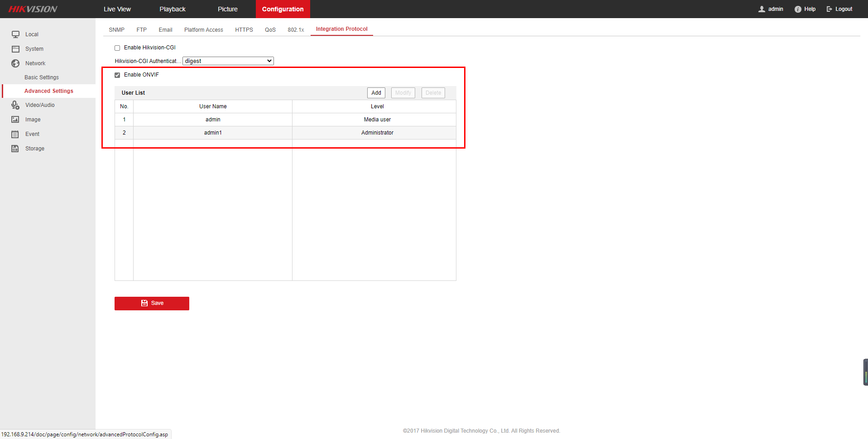This screenshot has height=439, width=868.
Task: Go to the HTTPS tab
Action: [244, 30]
